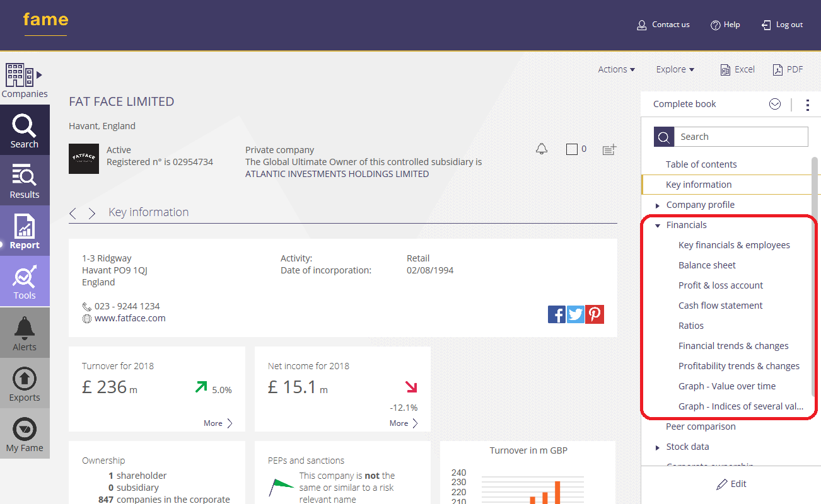Export the report to Excel

(x=737, y=69)
